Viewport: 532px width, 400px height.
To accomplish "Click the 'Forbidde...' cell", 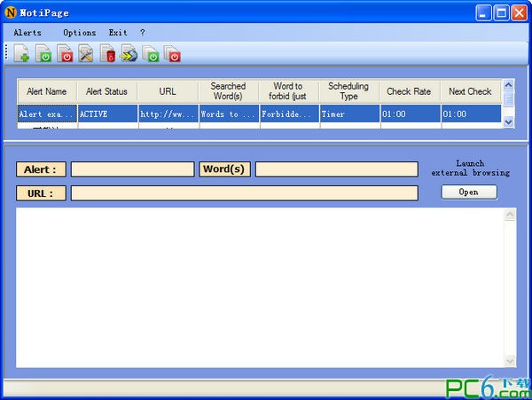I will pos(289,114).
